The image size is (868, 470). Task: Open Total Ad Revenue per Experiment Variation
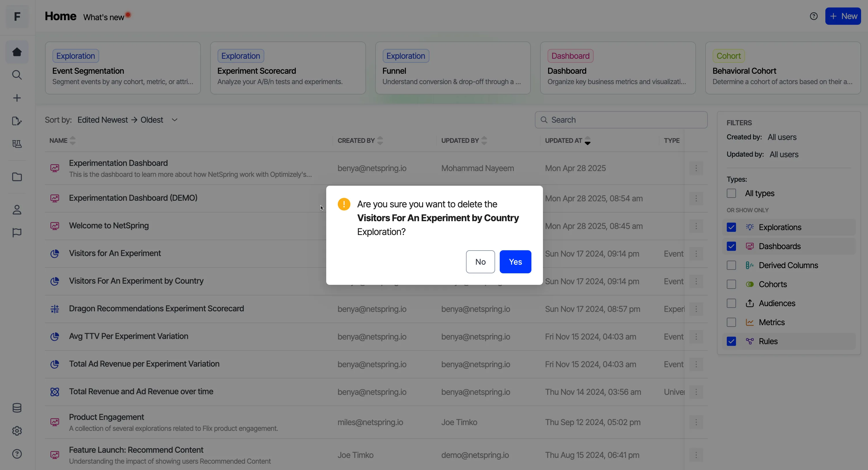[x=144, y=364]
